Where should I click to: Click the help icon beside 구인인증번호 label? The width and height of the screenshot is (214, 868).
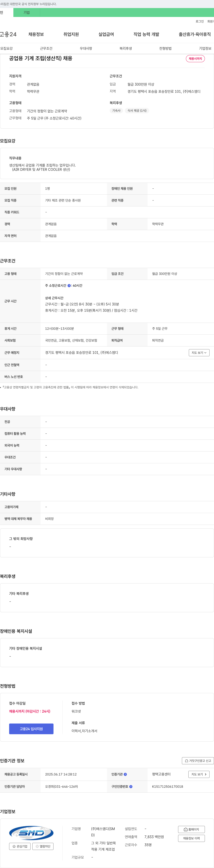pos(131,786)
